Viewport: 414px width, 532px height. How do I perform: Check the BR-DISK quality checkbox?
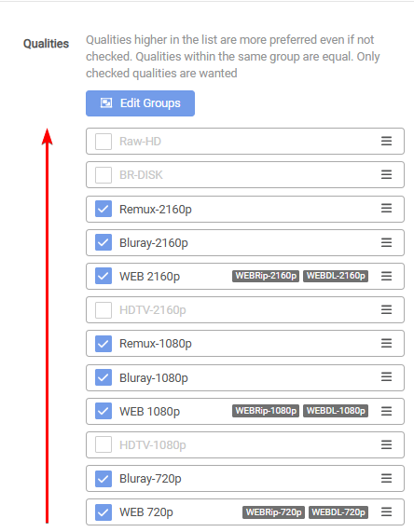click(103, 175)
